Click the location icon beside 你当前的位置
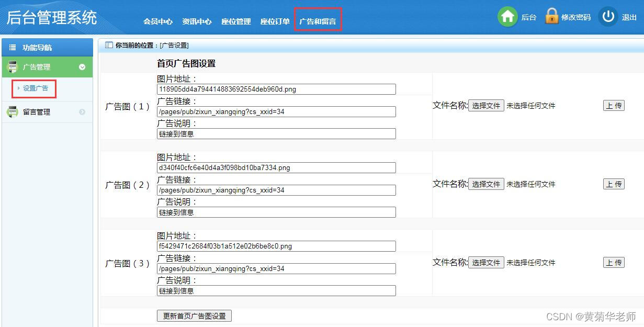This screenshot has height=327, width=644. coord(109,46)
